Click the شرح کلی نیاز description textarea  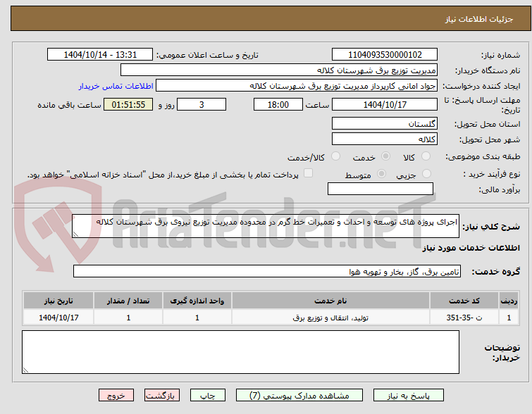pos(266,226)
